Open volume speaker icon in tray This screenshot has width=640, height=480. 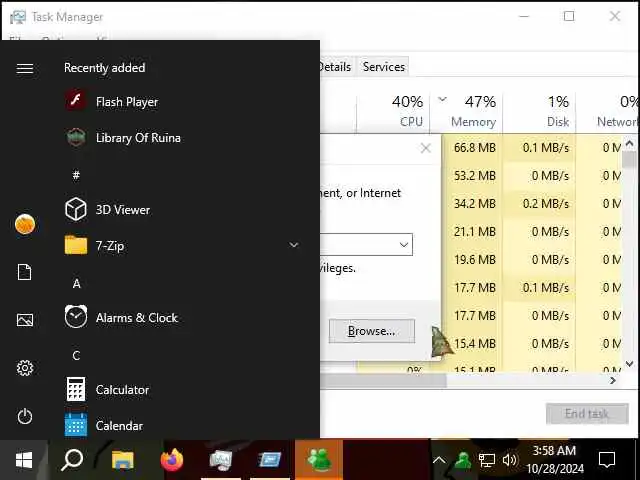pyautogui.click(x=509, y=460)
